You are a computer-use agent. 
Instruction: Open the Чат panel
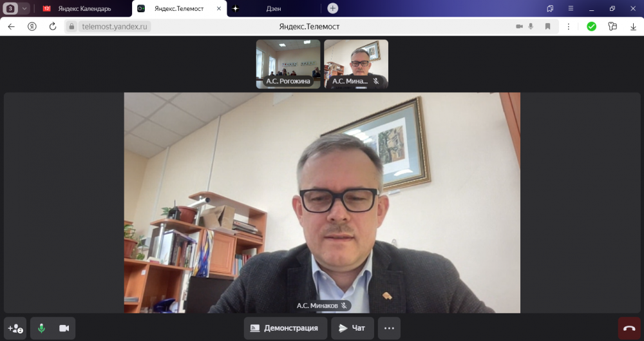click(352, 328)
